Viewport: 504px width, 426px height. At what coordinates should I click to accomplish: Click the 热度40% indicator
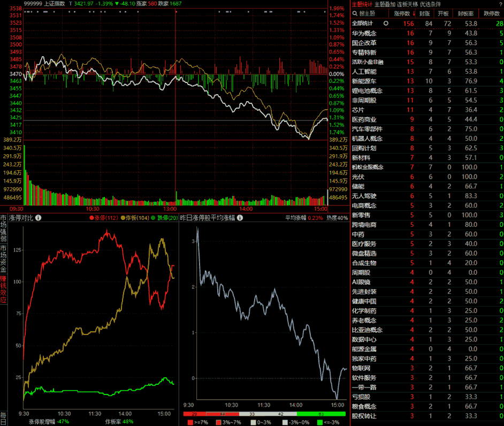tap(337, 218)
